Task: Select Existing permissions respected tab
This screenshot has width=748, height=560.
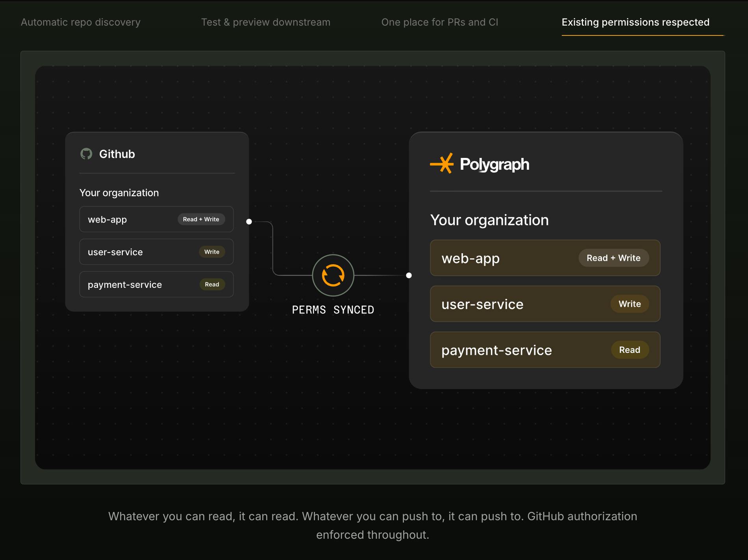Action: (635, 22)
